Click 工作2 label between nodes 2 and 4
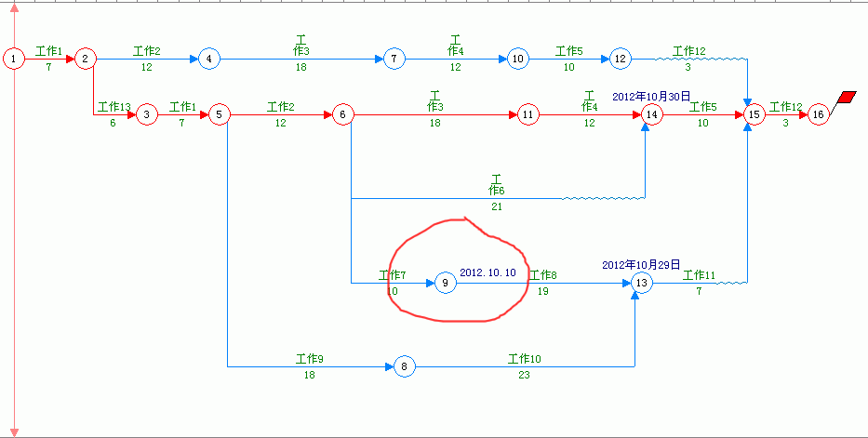The width and height of the screenshot is (868, 438). (147, 51)
